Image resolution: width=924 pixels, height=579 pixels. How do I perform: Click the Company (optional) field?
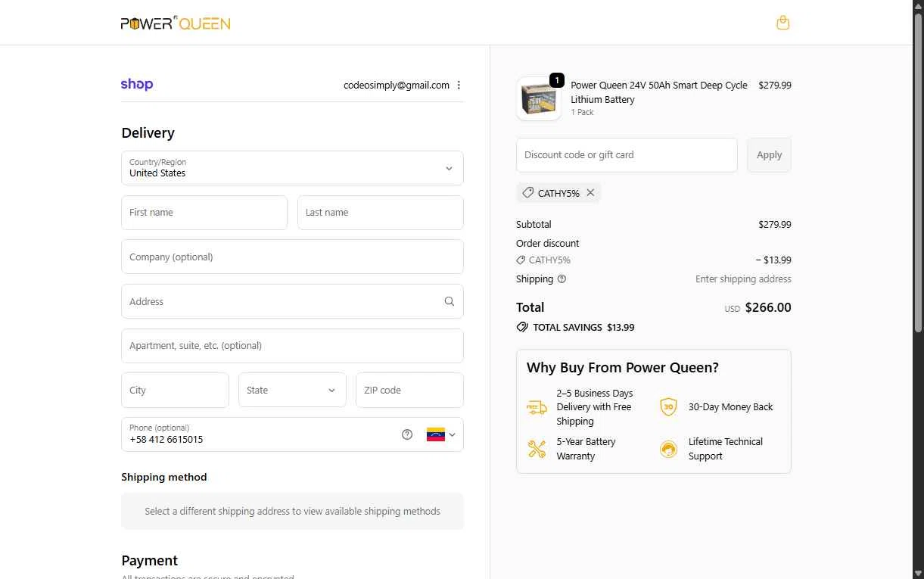click(x=292, y=257)
